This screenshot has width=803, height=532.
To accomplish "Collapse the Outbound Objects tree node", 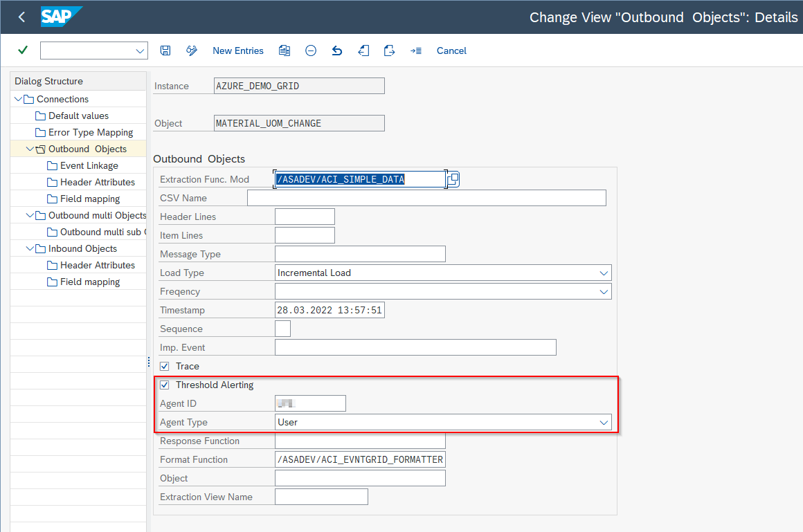I will click(x=30, y=149).
